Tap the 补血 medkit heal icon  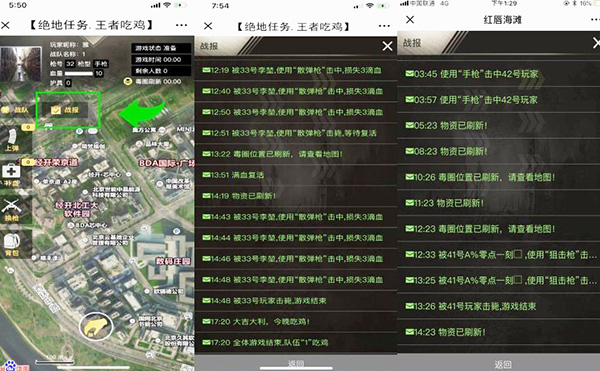tap(11, 174)
